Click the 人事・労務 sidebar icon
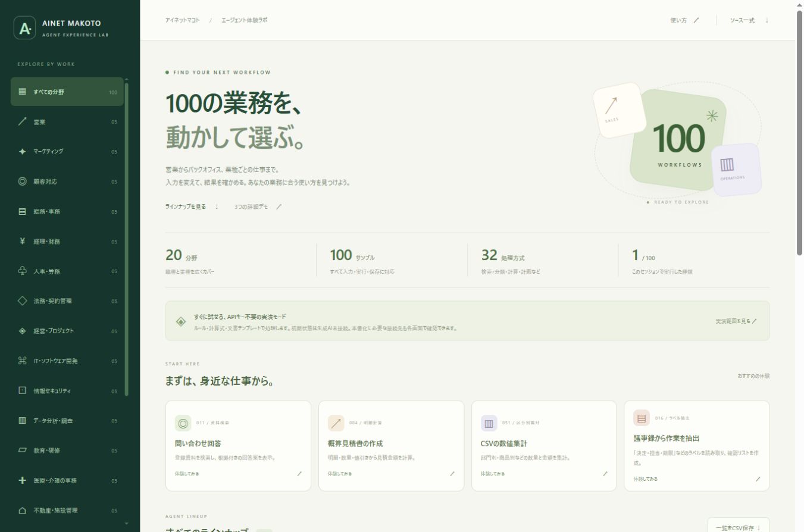The height and width of the screenshot is (532, 804). (23, 271)
